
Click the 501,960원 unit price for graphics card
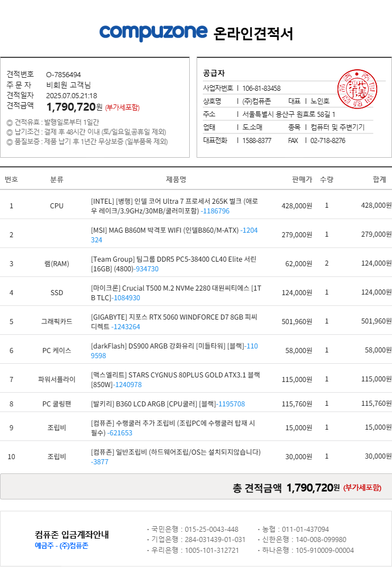(x=297, y=321)
